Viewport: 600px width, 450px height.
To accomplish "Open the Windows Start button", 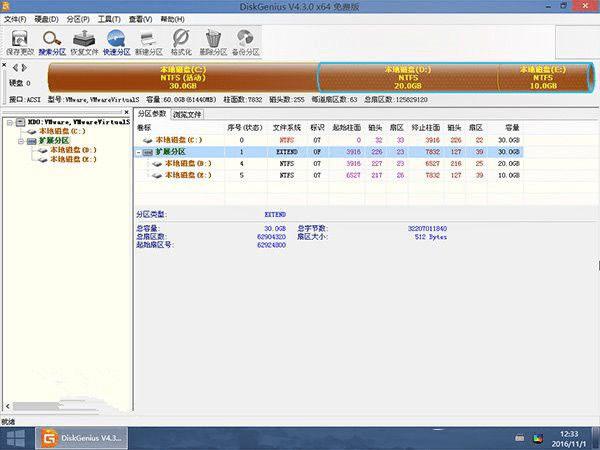I will click(x=16, y=439).
